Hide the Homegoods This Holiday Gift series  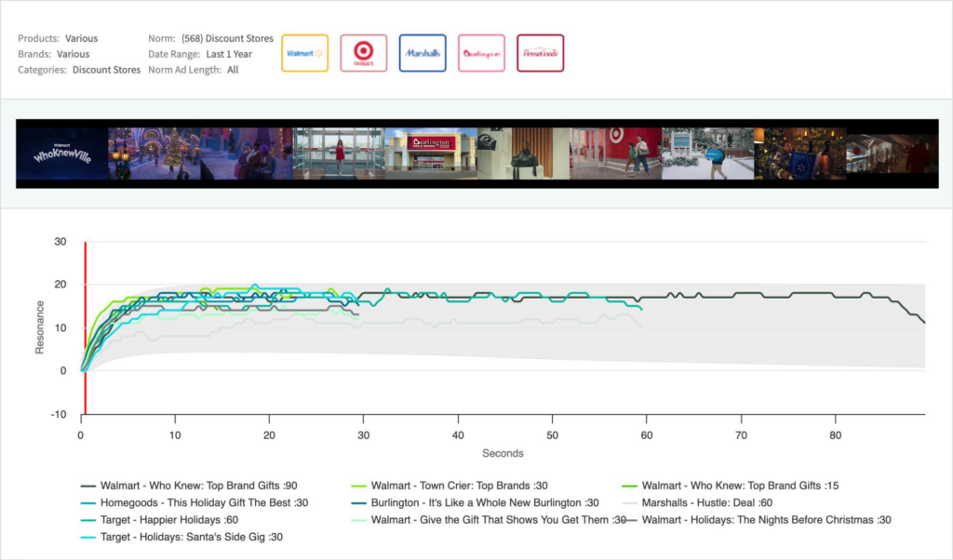coord(204,502)
